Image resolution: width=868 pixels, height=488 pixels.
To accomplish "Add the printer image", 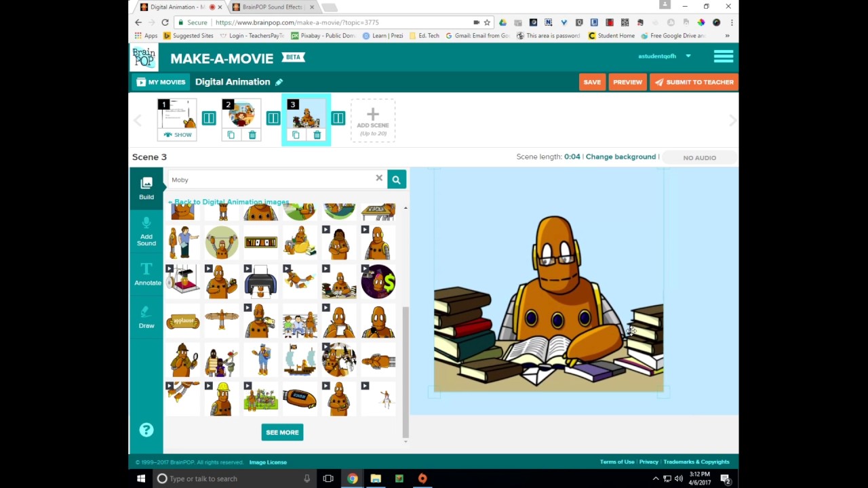I will point(260,281).
